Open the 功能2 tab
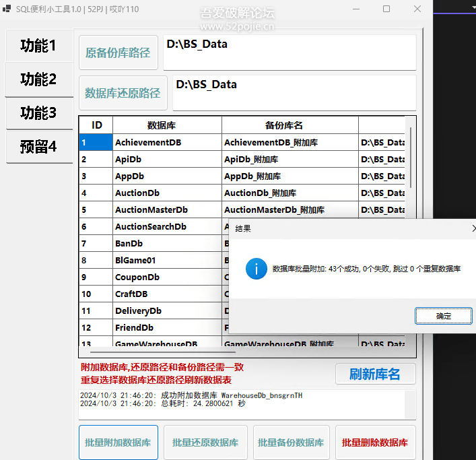This screenshot has height=460, width=476. point(38,79)
